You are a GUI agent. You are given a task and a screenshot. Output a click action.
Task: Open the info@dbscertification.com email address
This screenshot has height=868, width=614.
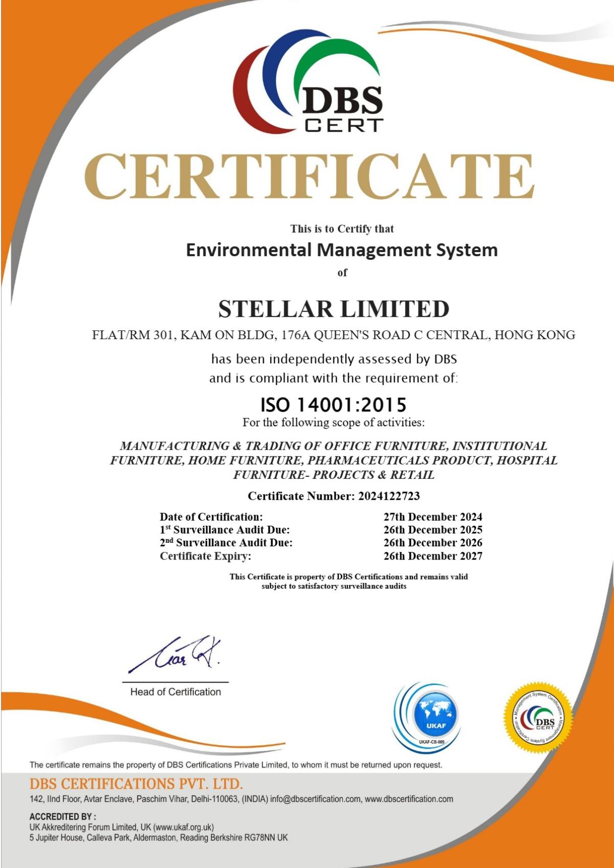click(x=315, y=799)
